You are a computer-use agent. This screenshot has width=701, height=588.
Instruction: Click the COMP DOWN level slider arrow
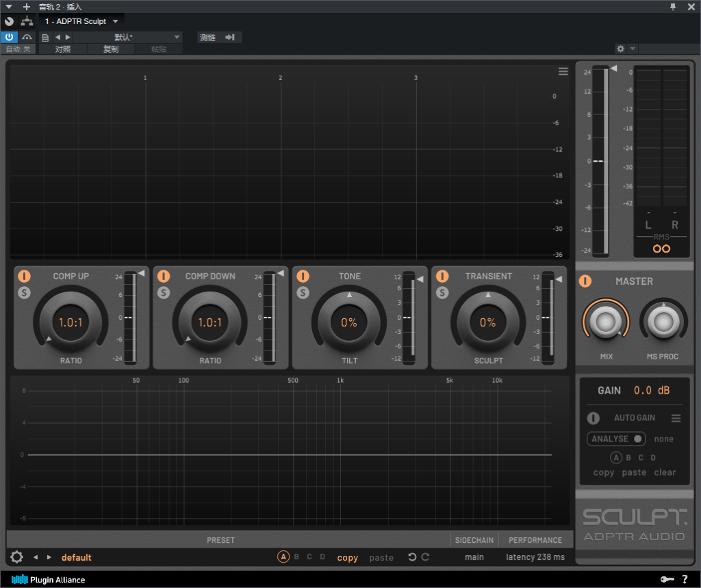click(281, 273)
